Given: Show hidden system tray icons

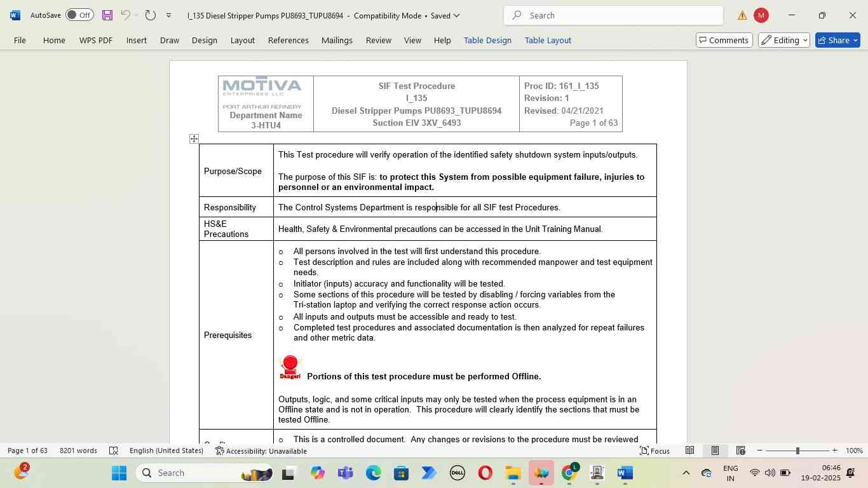Looking at the screenshot, I should (x=686, y=473).
